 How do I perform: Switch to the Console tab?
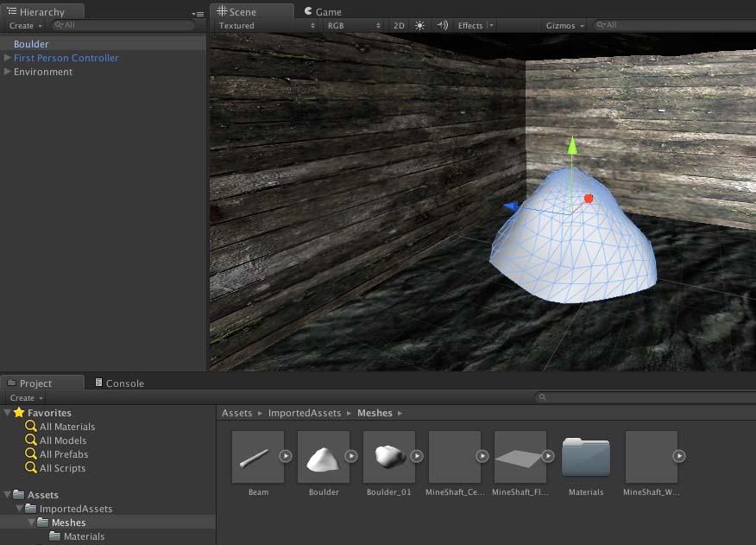[x=120, y=383]
